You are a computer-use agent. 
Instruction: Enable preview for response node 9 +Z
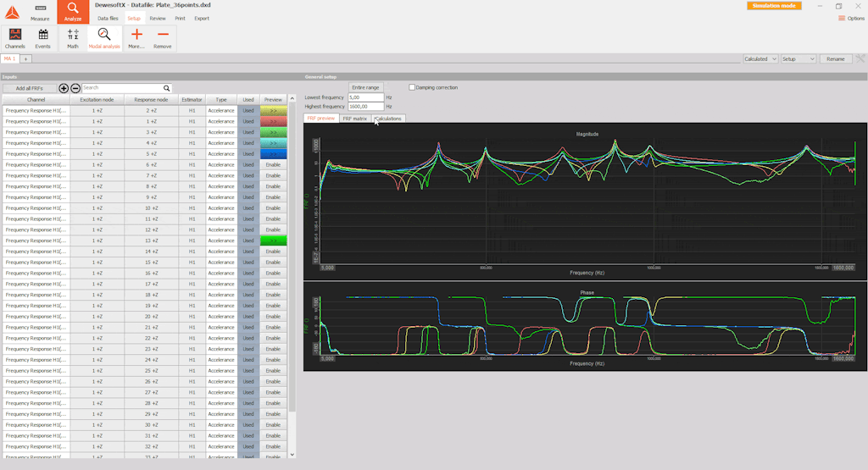(273, 197)
